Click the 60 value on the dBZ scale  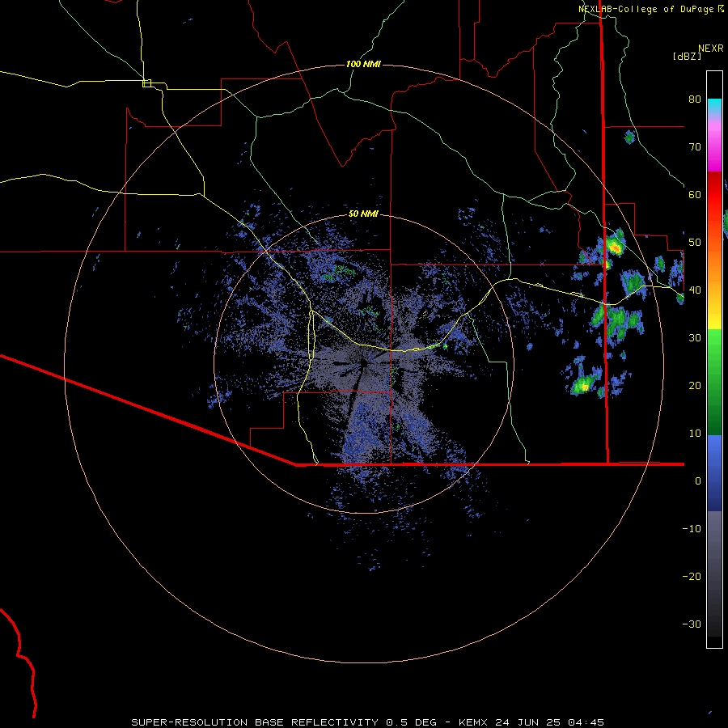pos(695,194)
